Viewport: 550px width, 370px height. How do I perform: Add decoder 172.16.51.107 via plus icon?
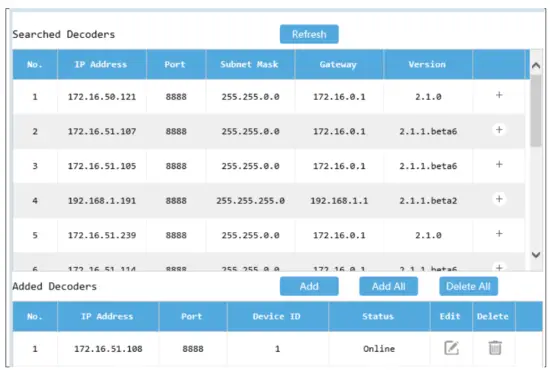[499, 129]
